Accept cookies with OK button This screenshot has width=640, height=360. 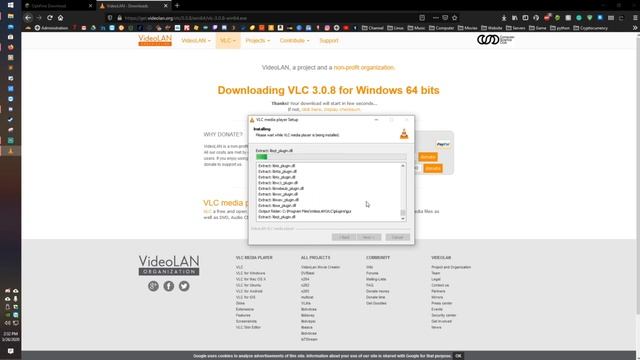(x=458, y=356)
